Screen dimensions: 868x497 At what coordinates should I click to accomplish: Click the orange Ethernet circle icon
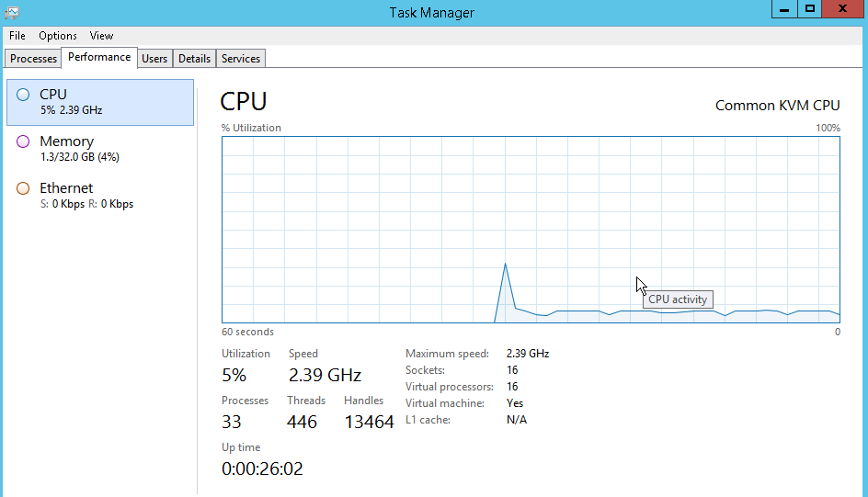point(23,188)
